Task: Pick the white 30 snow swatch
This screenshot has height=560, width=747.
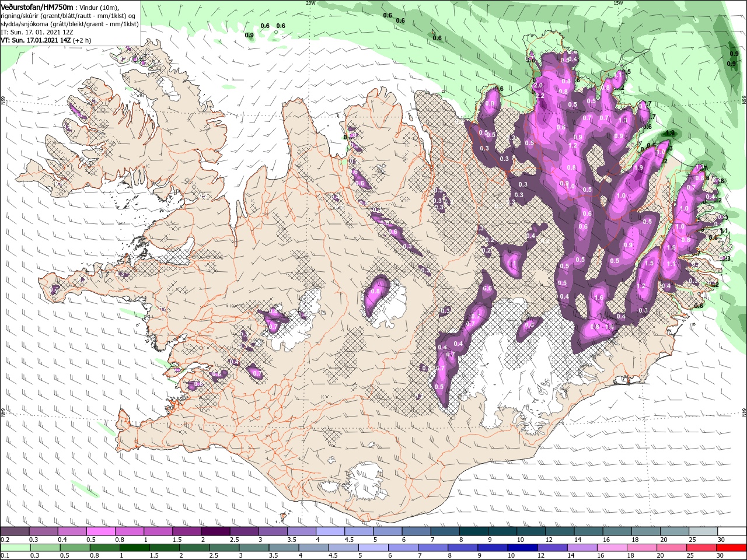Action: [732, 531]
